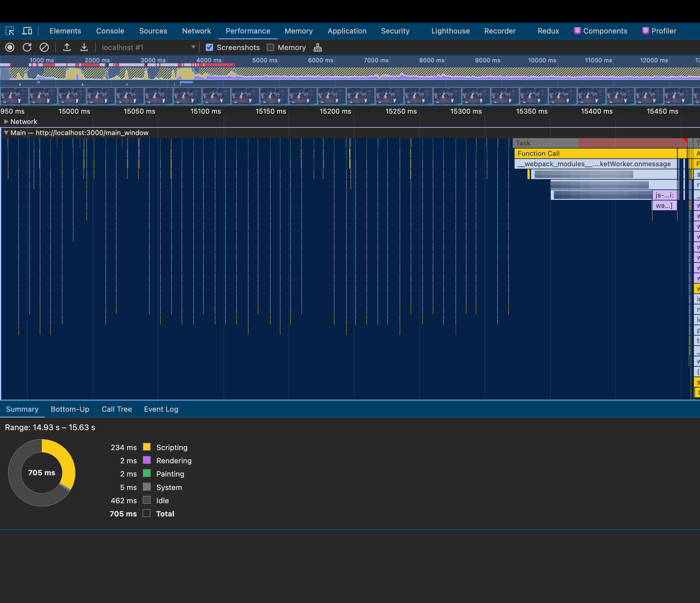Click the load profile upload icon

click(x=67, y=47)
